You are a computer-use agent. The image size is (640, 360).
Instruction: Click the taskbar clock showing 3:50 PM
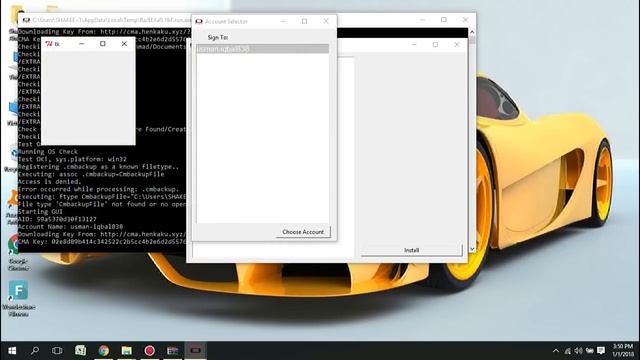(x=623, y=350)
